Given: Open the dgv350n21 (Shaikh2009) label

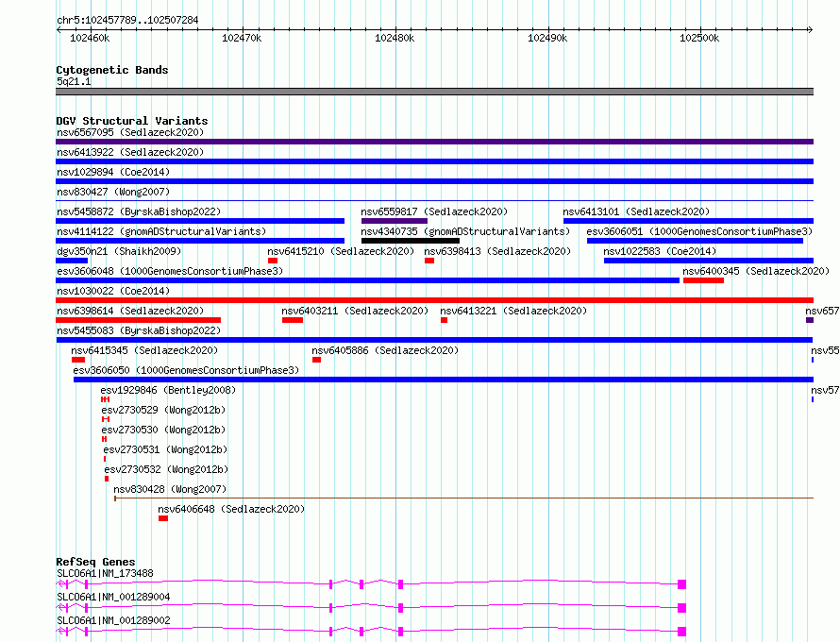Looking at the screenshot, I should click(119, 251).
